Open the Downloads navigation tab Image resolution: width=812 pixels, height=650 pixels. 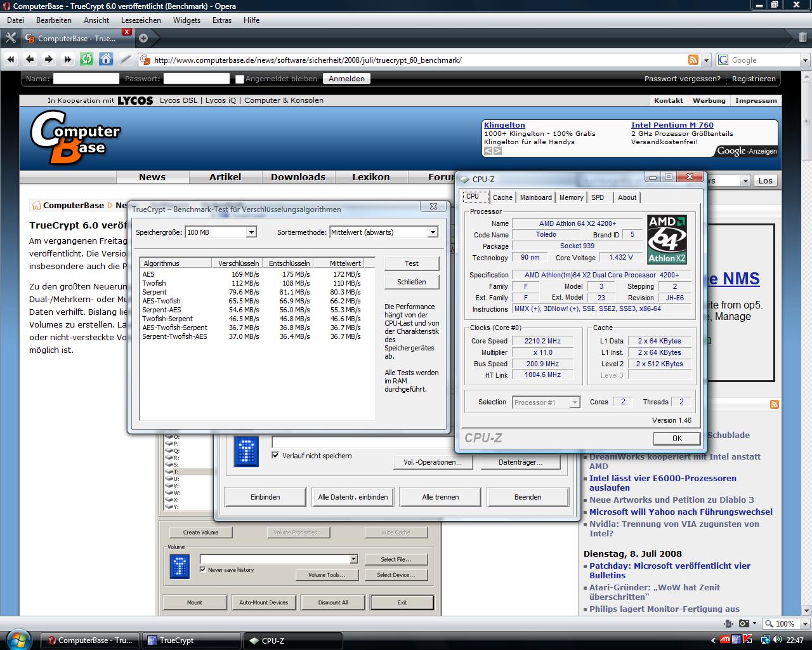[298, 177]
